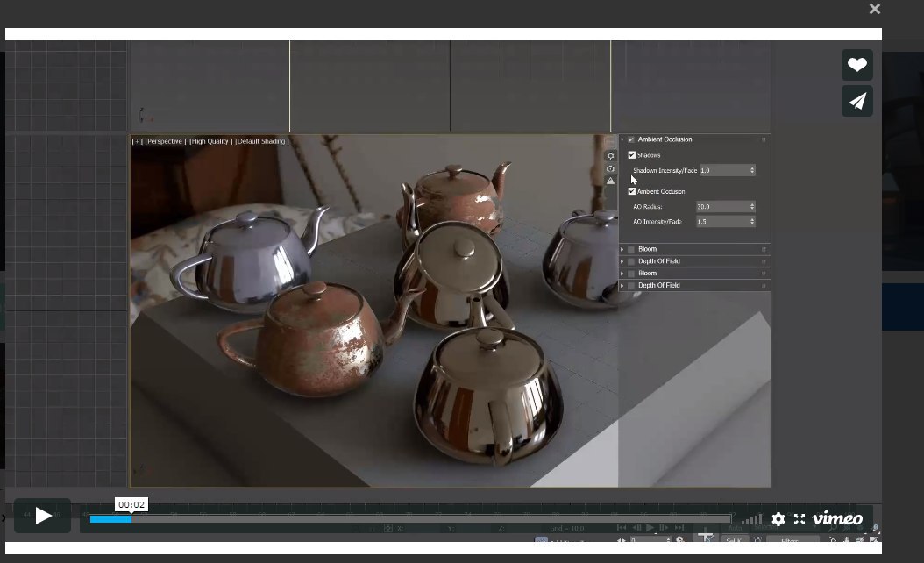
Task: Enable the first Depth Of Field checkbox
Action: coord(631,261)
